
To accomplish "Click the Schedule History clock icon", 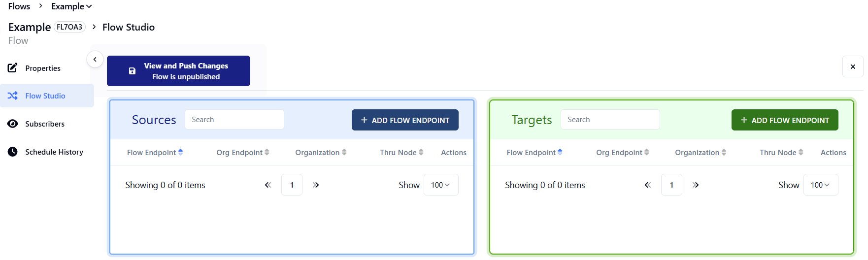I will coord(13,152).
